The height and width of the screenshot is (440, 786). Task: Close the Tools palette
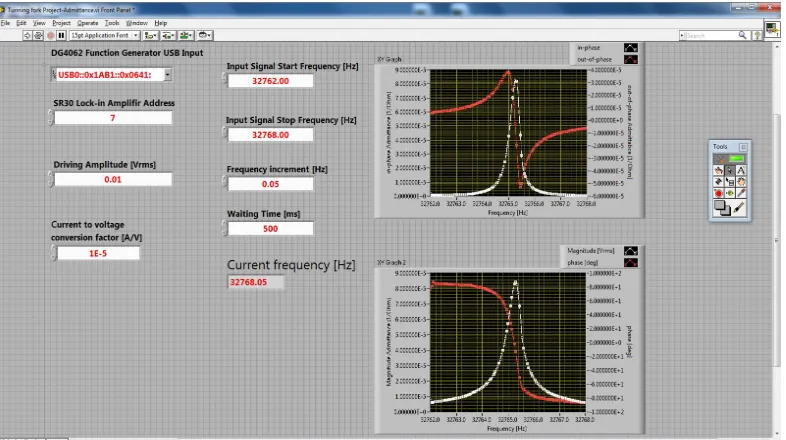pos(743,147)
